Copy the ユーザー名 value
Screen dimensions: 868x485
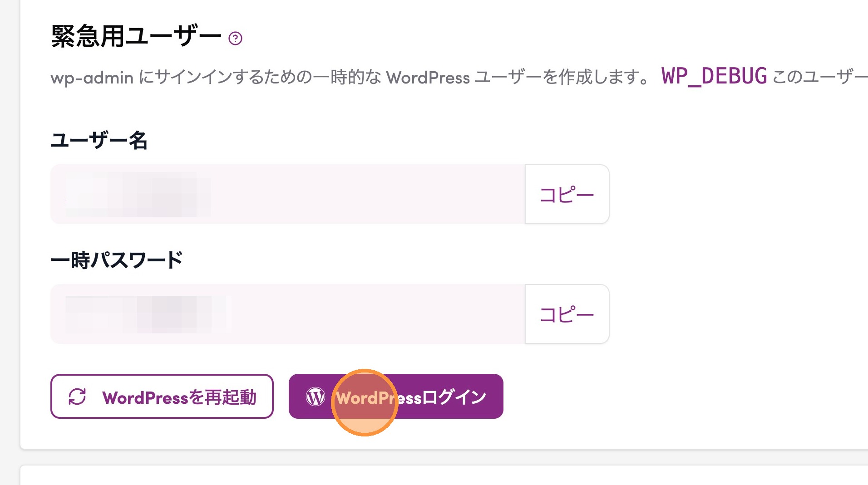click(567, 195)
